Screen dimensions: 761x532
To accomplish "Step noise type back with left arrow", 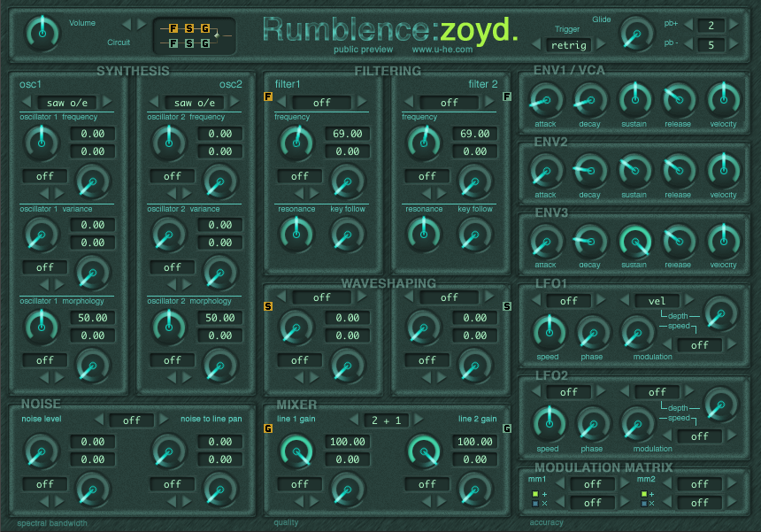I will point(99,420).
